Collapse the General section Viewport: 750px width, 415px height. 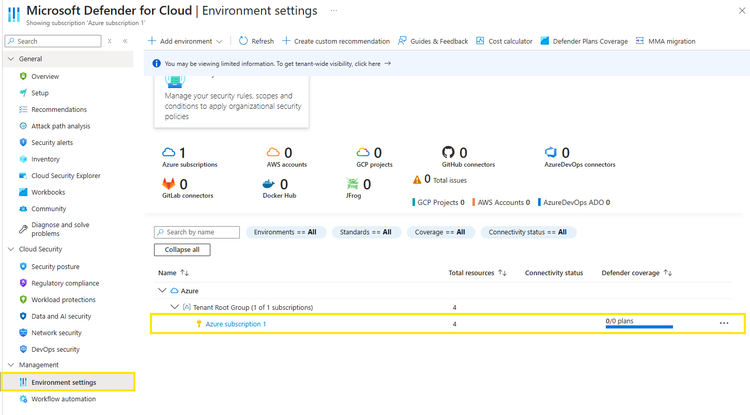11,59
